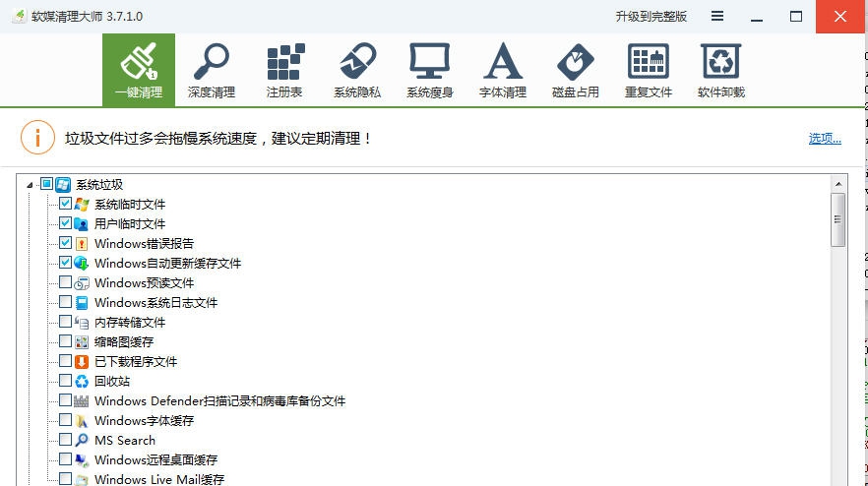Click the Windows Defender wall icon
The image size is (868, 486).
coord(82,401)
